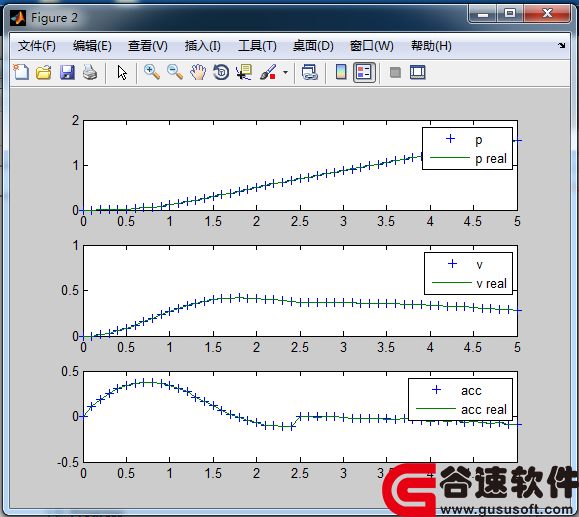The height and width of the screenshot is (517, 579).
Task: Click the dock figure arrow in menu bar
Action: point(562,45)
